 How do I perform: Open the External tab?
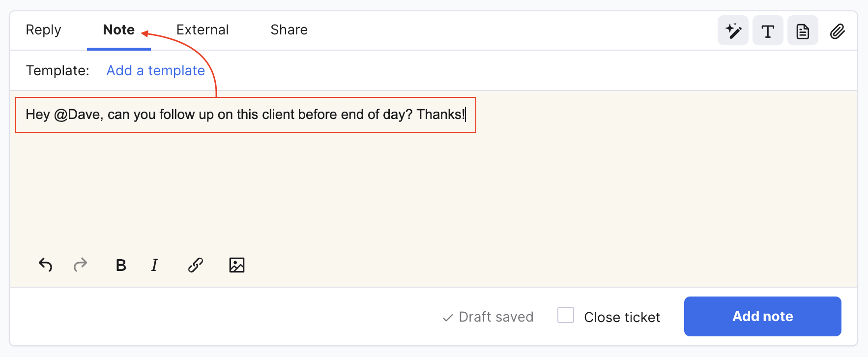click(203, 30)
